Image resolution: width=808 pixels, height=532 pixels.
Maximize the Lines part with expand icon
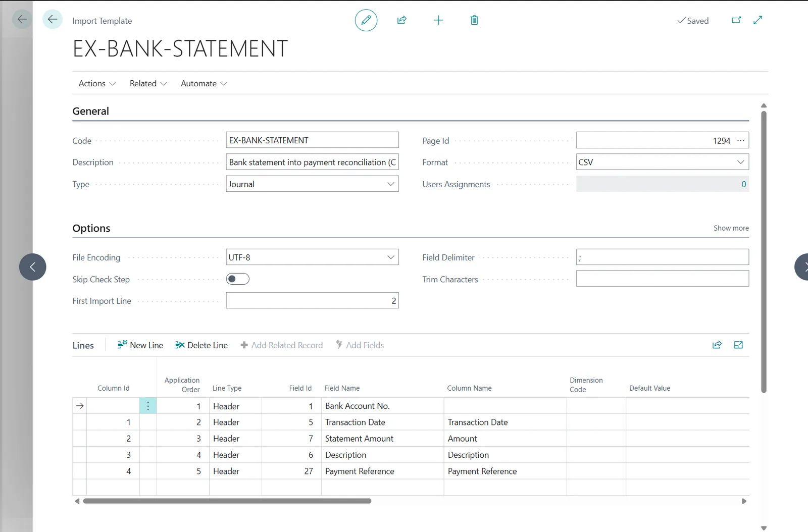[738, 345]
